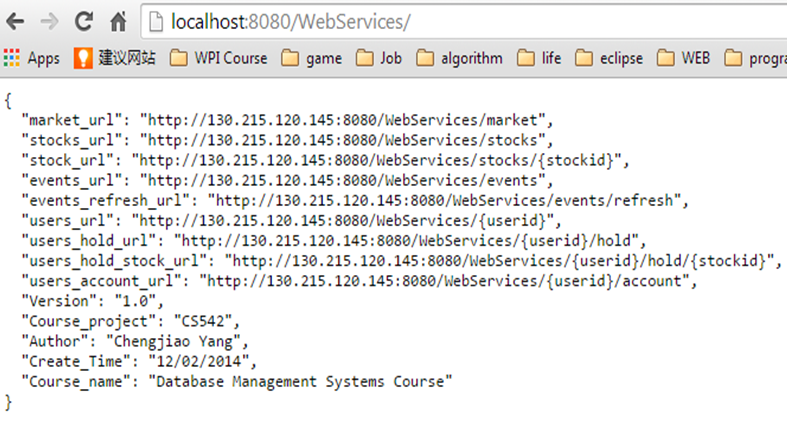Click the browser Back arrow

click(15, 22)
